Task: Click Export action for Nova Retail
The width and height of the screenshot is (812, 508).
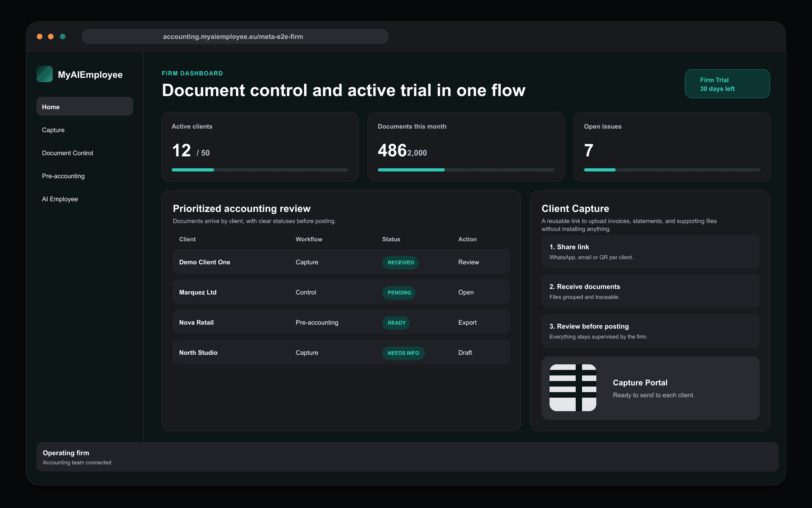Action: [467, 323]
